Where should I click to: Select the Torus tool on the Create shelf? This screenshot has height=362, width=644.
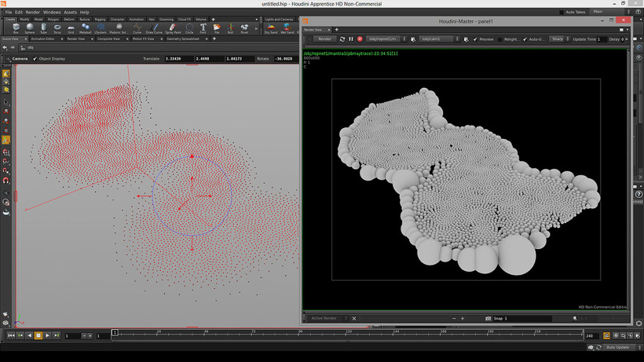tap(57, 28)
